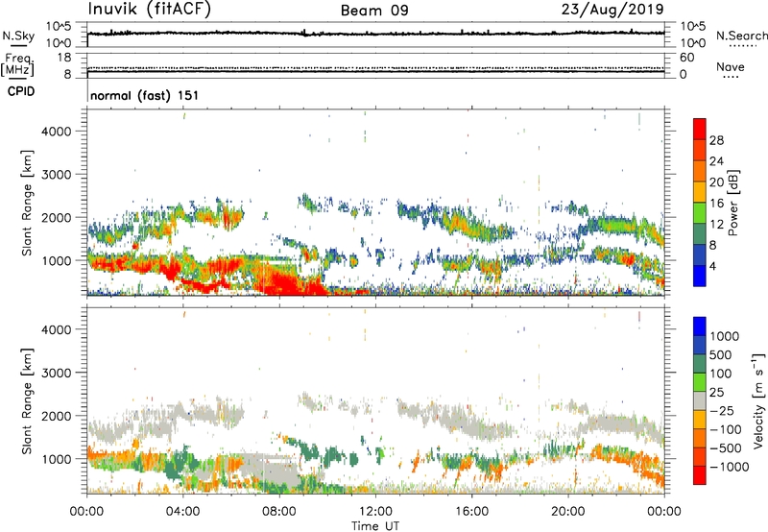Click the '4000' tick on the velocity panel axis
The height and width of the screenshot is (532, 768).
click(56, 329)
